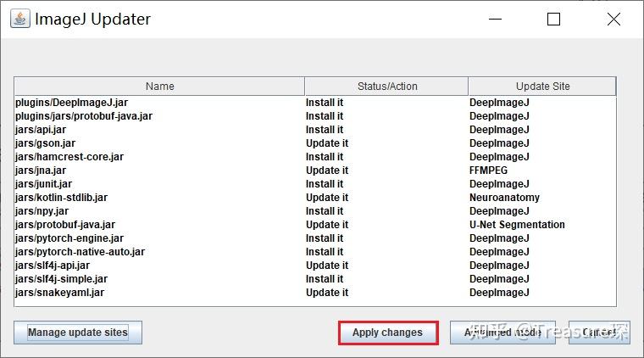644x358 pixels.
Task: Sort by Update Site column header
Action: tap(542, 86)
